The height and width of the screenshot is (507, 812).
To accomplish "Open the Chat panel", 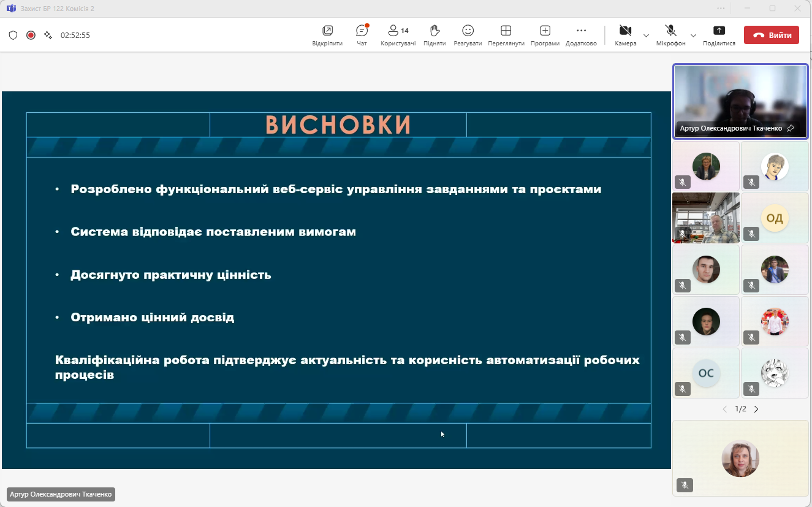I will [362, 35].
